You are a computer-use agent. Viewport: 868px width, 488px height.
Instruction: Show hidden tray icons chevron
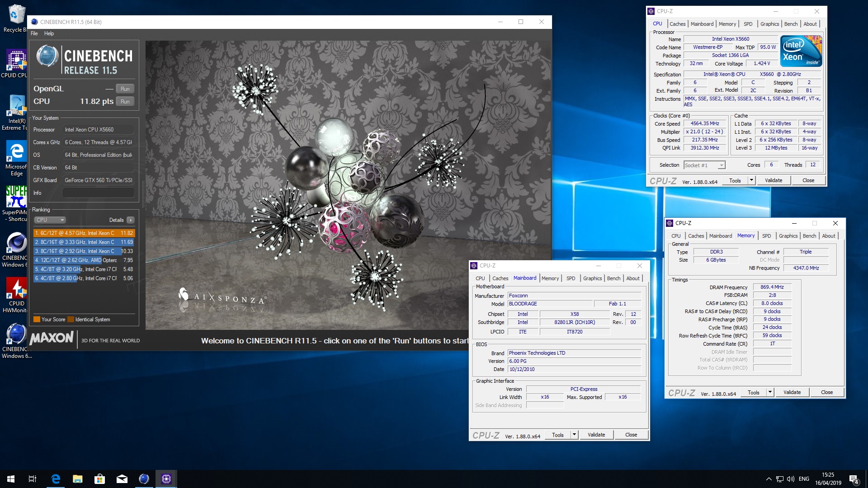click(x=769, y=479)
